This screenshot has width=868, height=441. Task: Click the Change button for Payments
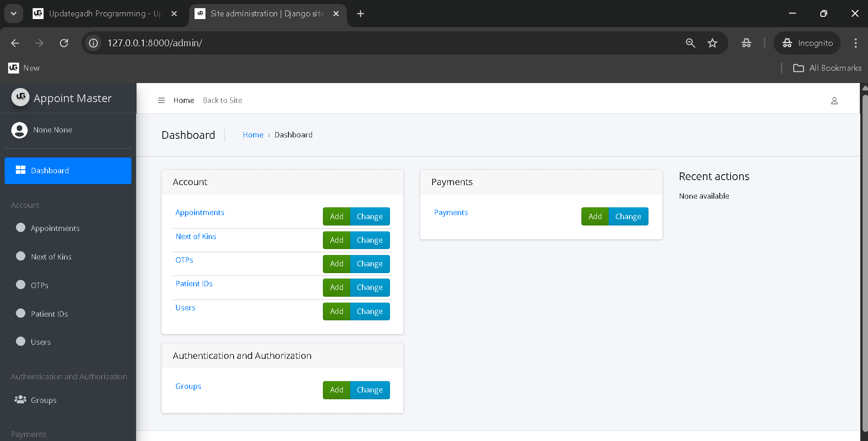coord(628,216)
